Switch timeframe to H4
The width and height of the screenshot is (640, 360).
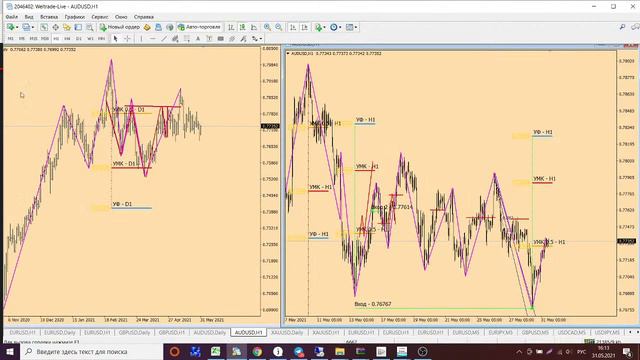(x=67, y=39)
